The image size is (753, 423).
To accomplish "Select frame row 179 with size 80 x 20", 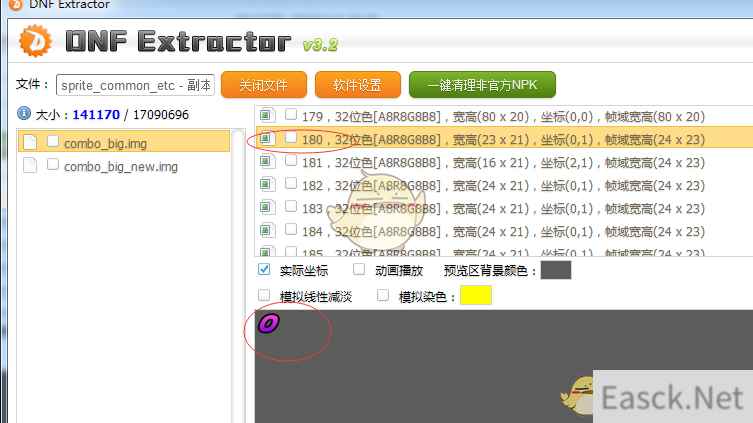I will click(504, 116).
